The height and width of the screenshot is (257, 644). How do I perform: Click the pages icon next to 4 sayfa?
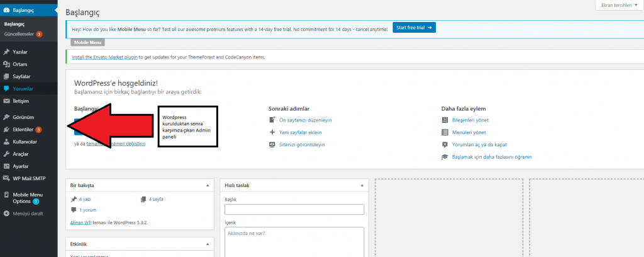coord(143,199)
